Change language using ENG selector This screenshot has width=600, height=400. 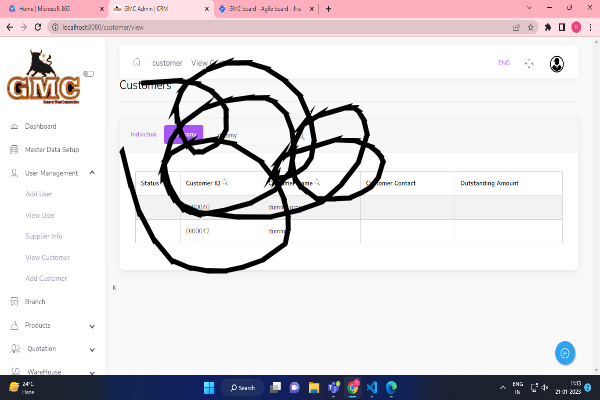[x=503, y=63]
